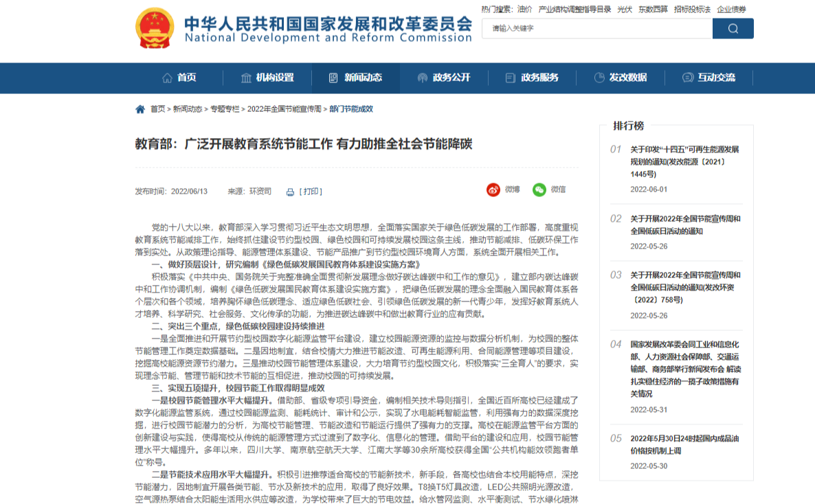This screenshot has width=815, height=504.
Task: Click the pie chart icon beside 发改数据
Action: click(599, 78)
